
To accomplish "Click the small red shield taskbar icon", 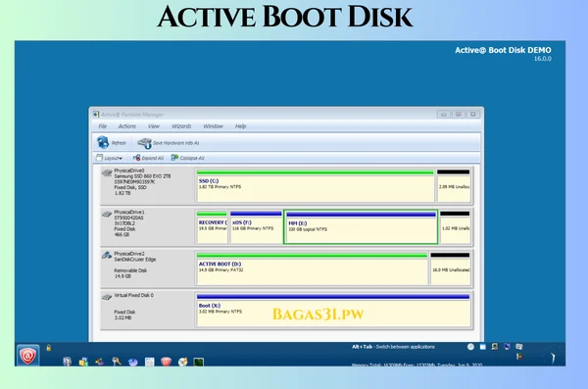I will (167, 362).
